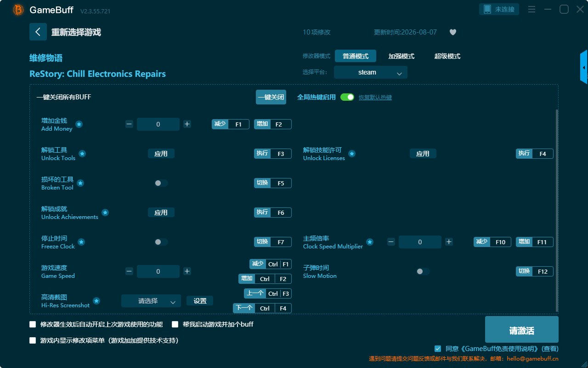Click Ctrl F3 previous hotkey for screenshot
Screen dimensions: 588x368
point(268,293)
